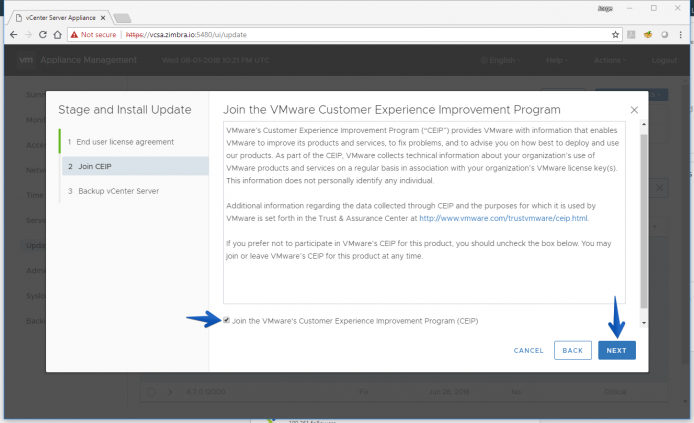Click the Appliance Management title
Screen dimensions: 694x423
pyautogui.click(x=89, y=60)
